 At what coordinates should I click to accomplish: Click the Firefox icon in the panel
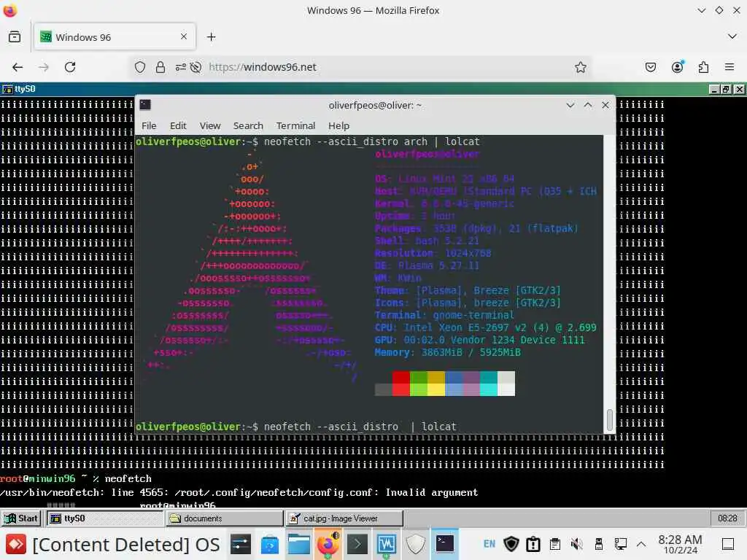coord(328,544)
